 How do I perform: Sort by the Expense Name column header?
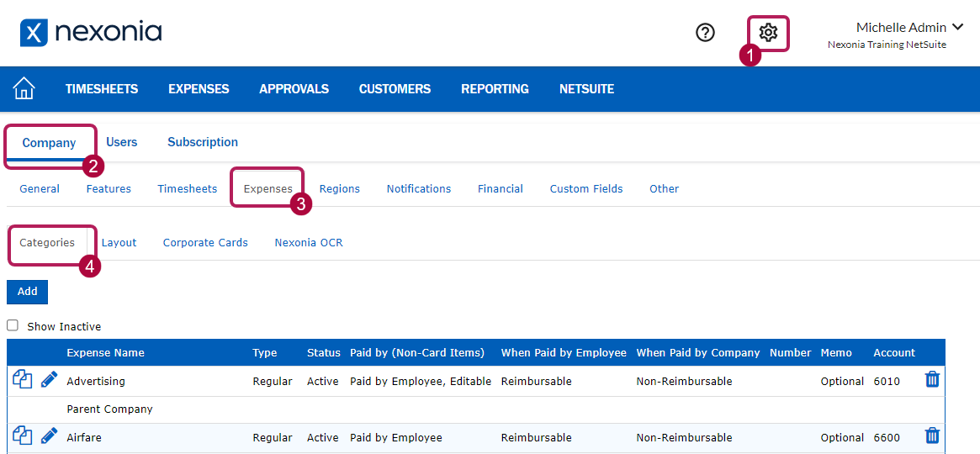click(x=105, y=353)
